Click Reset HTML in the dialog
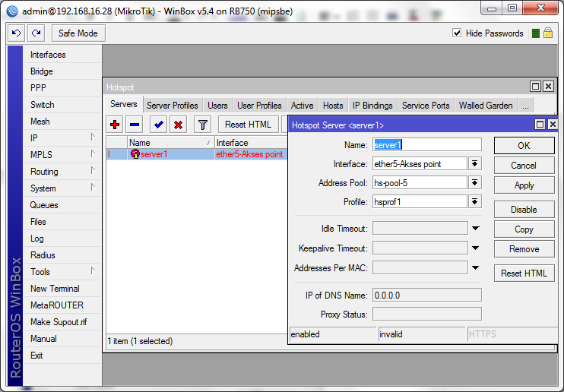This screenshot has width=564, height=392. [524, 273]
